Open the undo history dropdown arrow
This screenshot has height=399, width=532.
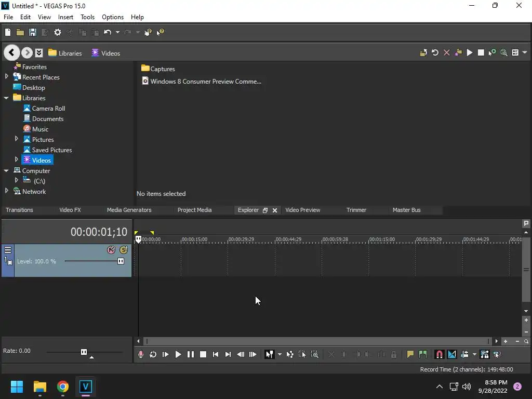pyautogui.click(x=117, y=32)
